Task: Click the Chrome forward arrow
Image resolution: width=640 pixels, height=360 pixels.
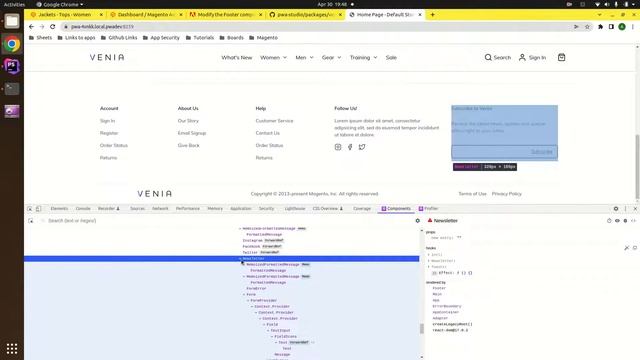Action: pyautogui.click(x=42, y=27)
